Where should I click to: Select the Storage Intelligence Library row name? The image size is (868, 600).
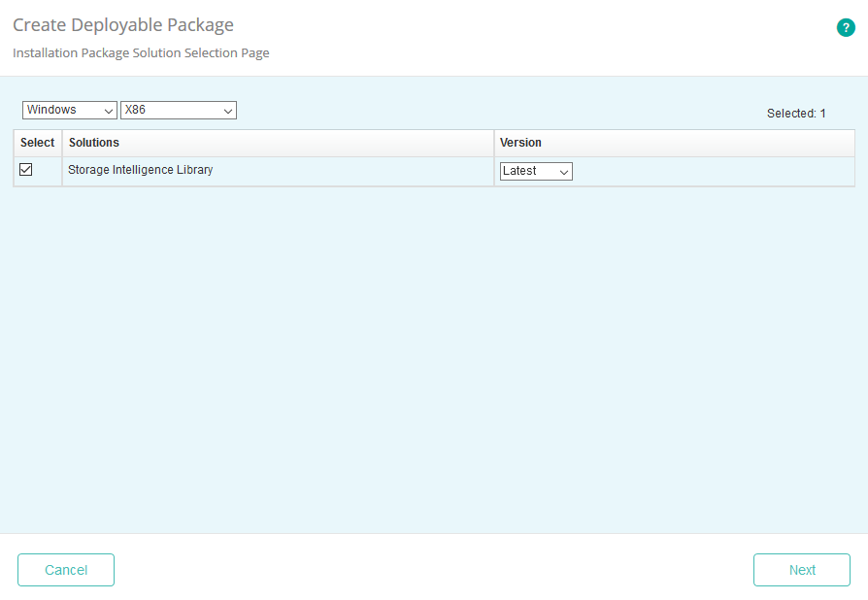[140, 170]
